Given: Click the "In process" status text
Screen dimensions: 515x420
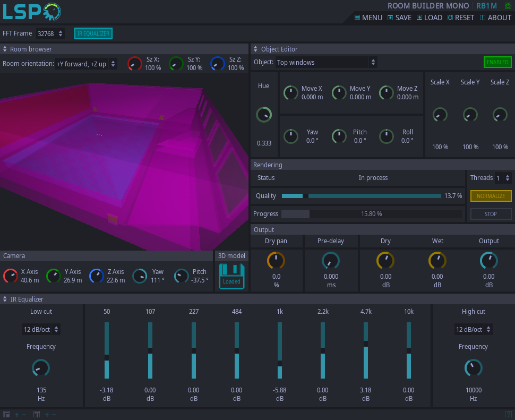Looking at the screenshot, I should click(x=373, y=178).
